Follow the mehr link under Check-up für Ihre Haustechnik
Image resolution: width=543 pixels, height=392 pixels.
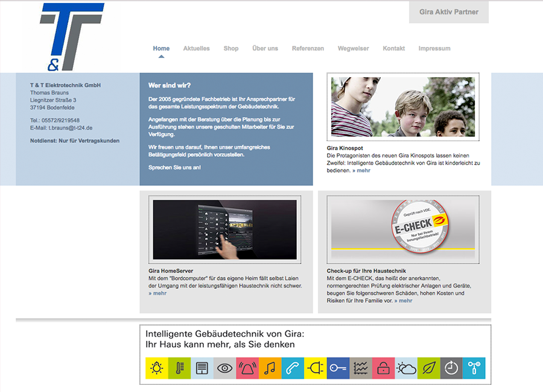click(404, 300)
